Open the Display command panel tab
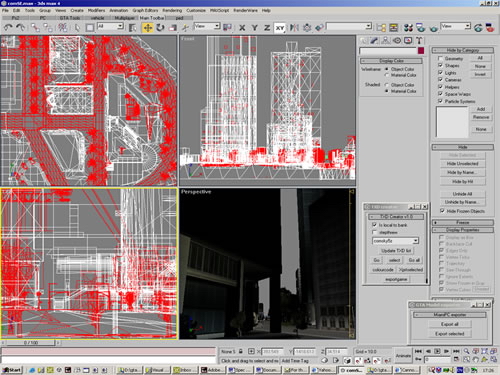Viewport: 500px width, 375px height. tap(408, 41)
